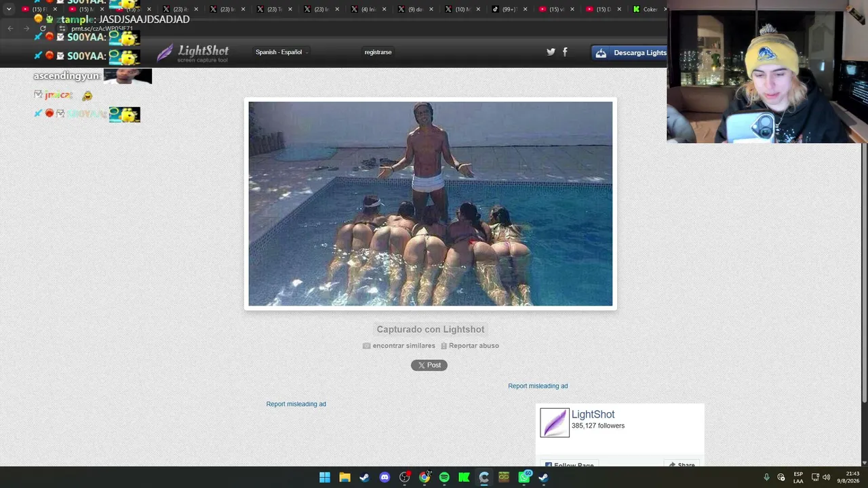The width and height of the screenshot is (868, 488).
Task: Open the LightShot page name in Facebook widget
Action: (x=593, y=414)
